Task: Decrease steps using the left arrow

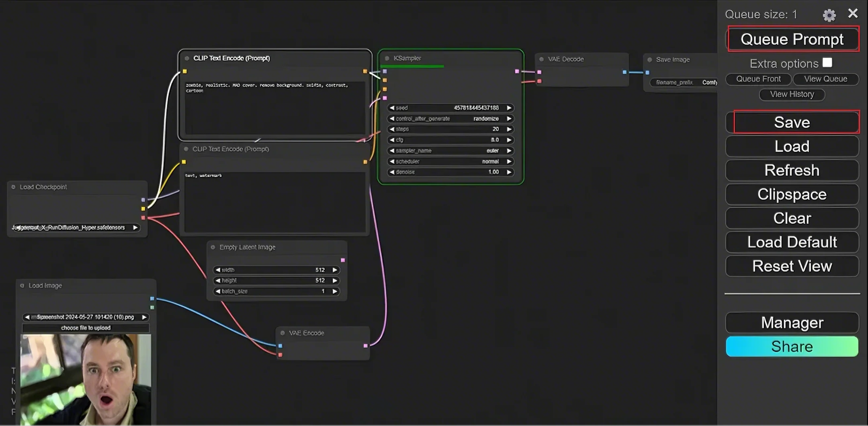Action: (392, 129)
